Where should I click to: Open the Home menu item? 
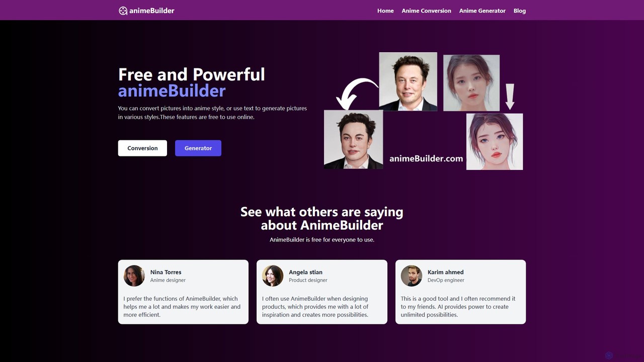[385, 11]
